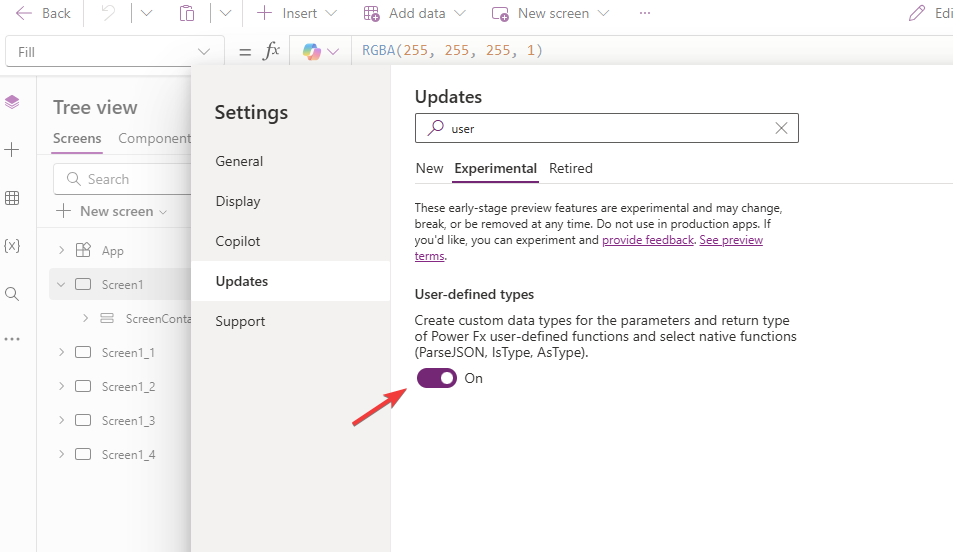Select General in Settings menu

239,161
